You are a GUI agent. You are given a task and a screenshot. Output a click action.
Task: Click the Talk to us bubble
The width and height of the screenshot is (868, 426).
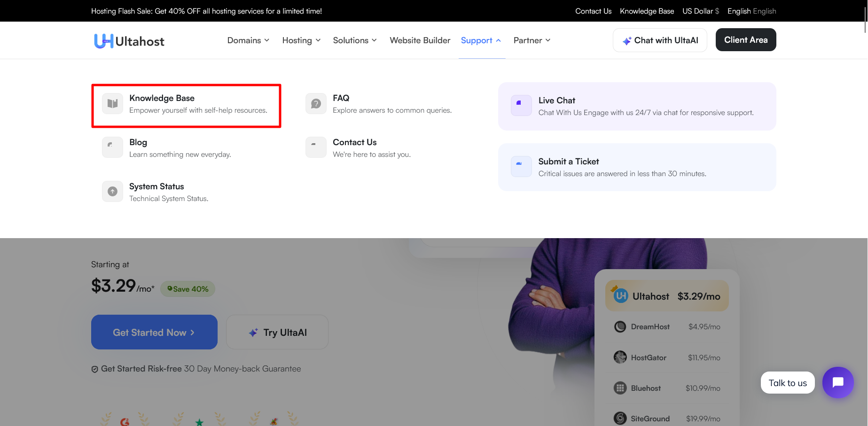(x=788, y=383)
